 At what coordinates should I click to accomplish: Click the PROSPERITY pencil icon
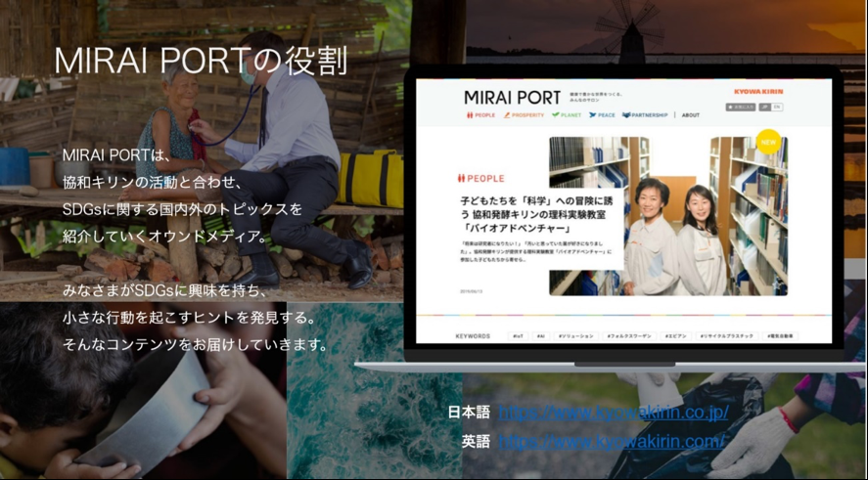507,115
